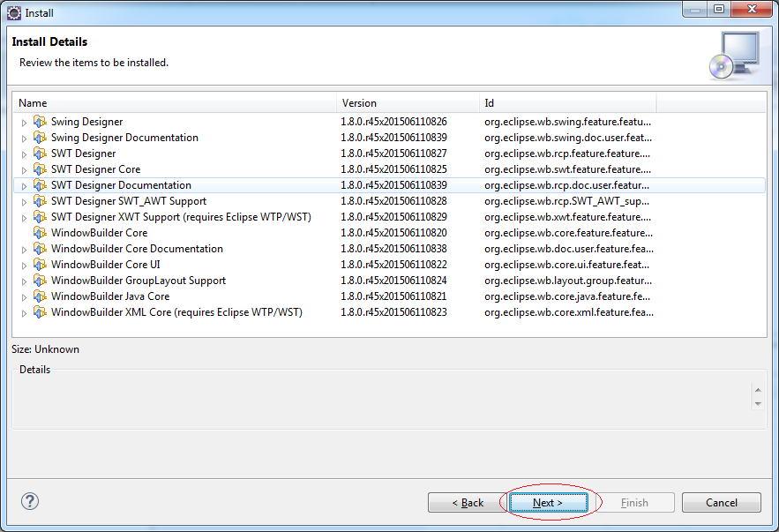Click the Swing Designer feature icon

pos(40,121)
